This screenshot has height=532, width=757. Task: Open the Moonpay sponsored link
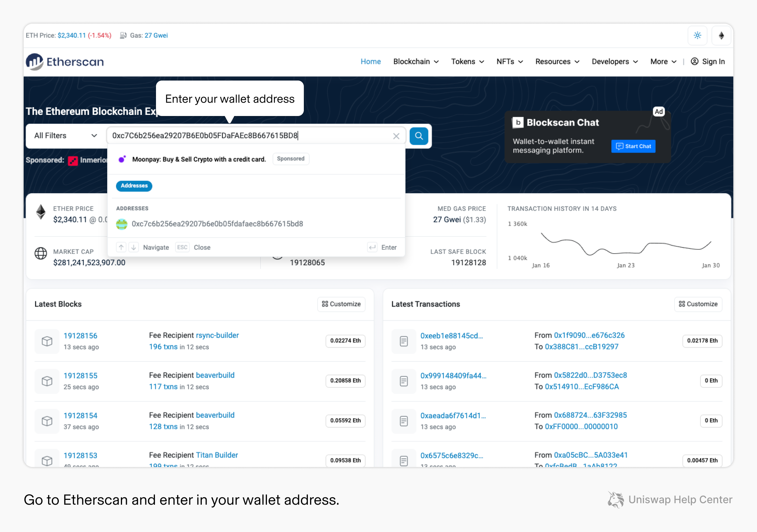point(199,159)
